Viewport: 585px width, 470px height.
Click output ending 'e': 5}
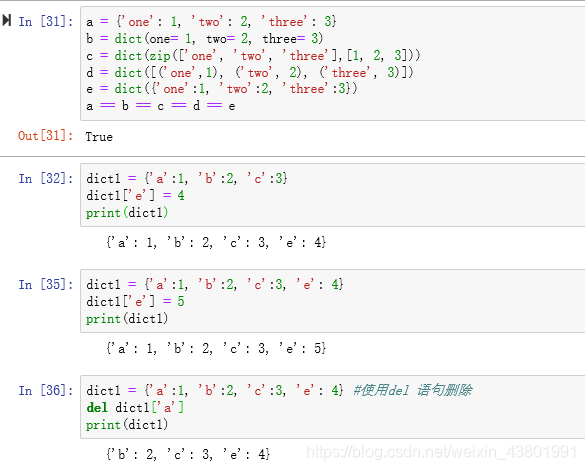coord(216,348)
